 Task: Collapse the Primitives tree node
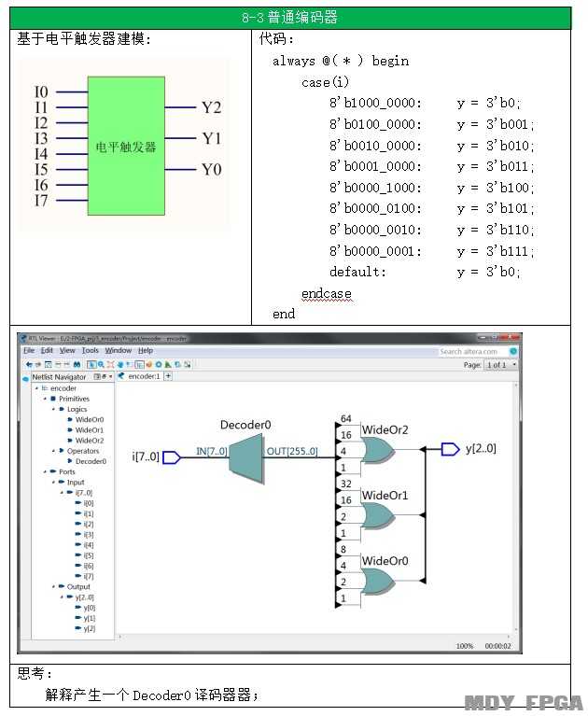pyautogui.click(x=45, y=399)
